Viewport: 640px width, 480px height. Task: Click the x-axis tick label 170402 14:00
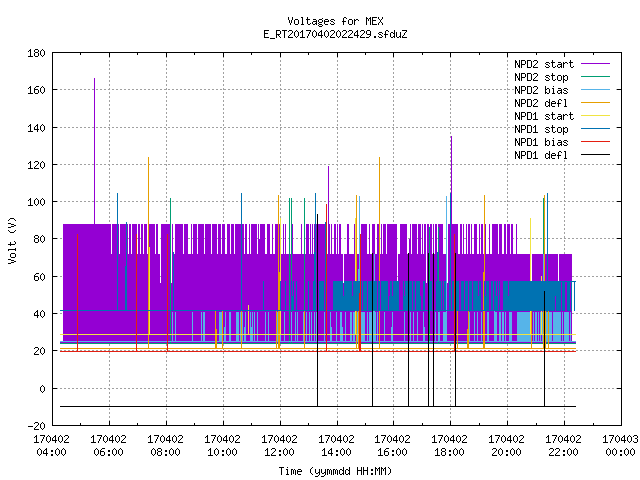[x=336, y=446]
